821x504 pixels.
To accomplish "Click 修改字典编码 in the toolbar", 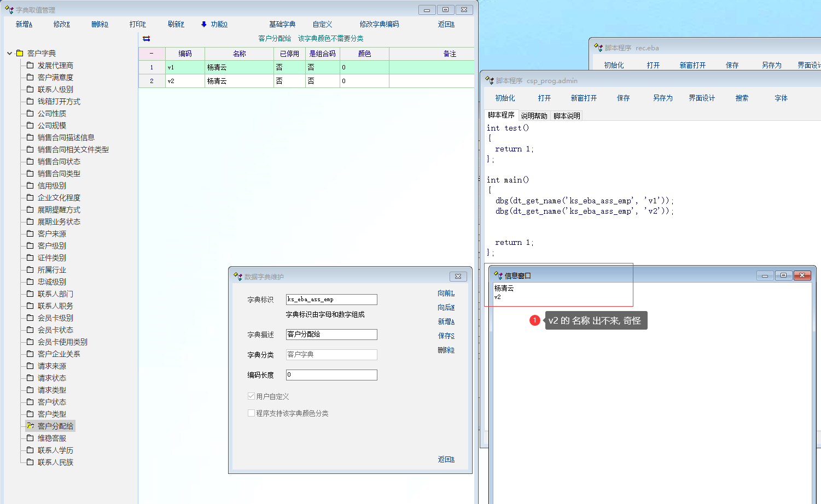I will point(379,24).
